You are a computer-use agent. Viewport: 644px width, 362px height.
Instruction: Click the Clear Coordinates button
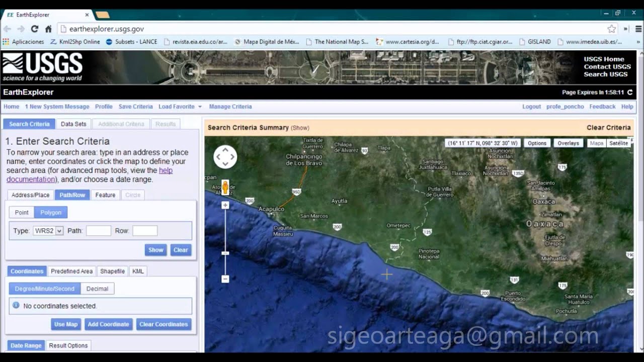(164, 324)
